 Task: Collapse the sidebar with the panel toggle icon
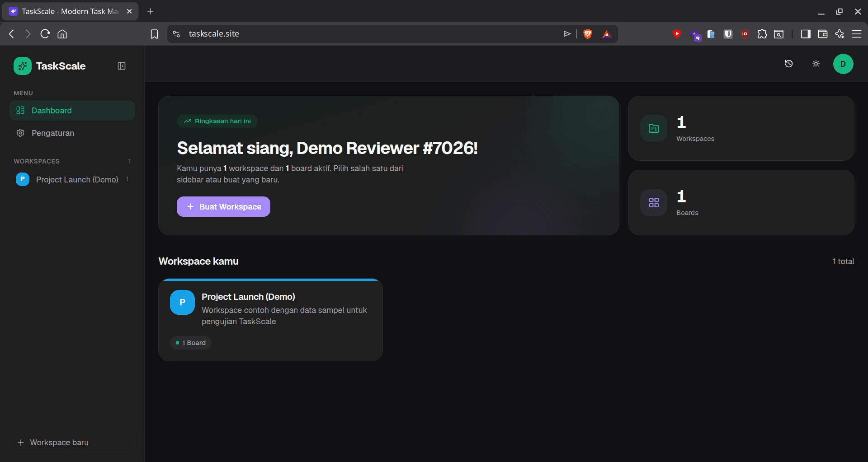[122, 66]
